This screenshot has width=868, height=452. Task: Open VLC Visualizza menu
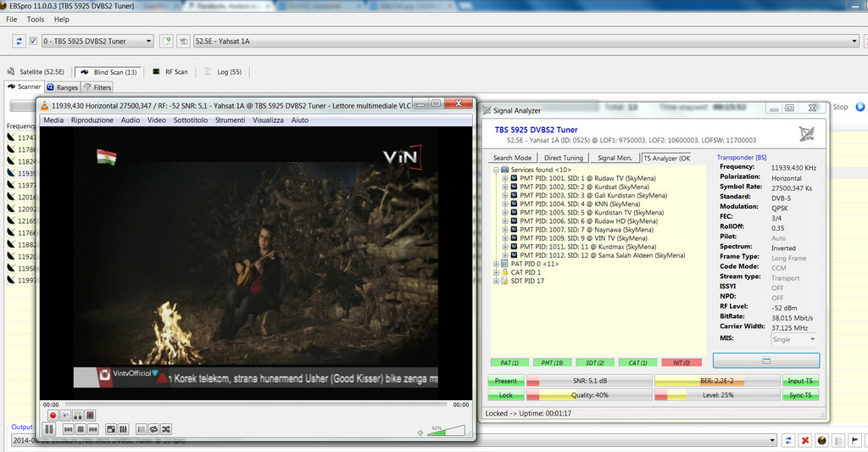268,120
